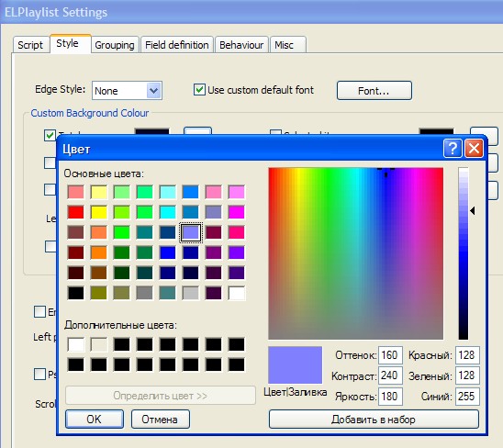This screenshot has height=448, width=503.
Task: Select the first white custom color slot
Action: [75, 344]
